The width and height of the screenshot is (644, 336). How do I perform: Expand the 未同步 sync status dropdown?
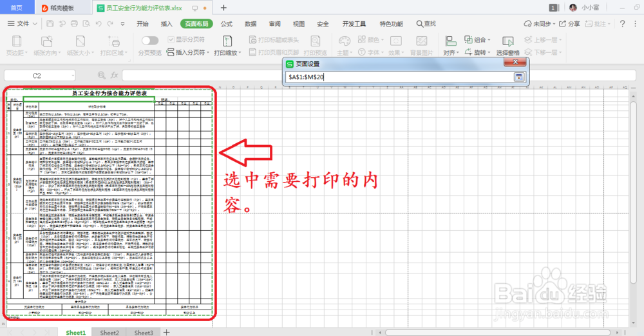pos(554,25)
